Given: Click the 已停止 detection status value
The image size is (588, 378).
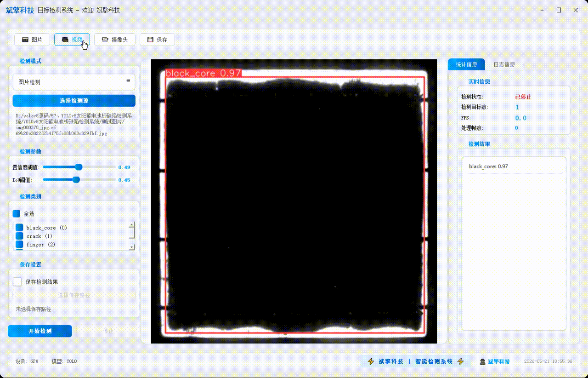Looking at the screenshot, I should (523, 97).
